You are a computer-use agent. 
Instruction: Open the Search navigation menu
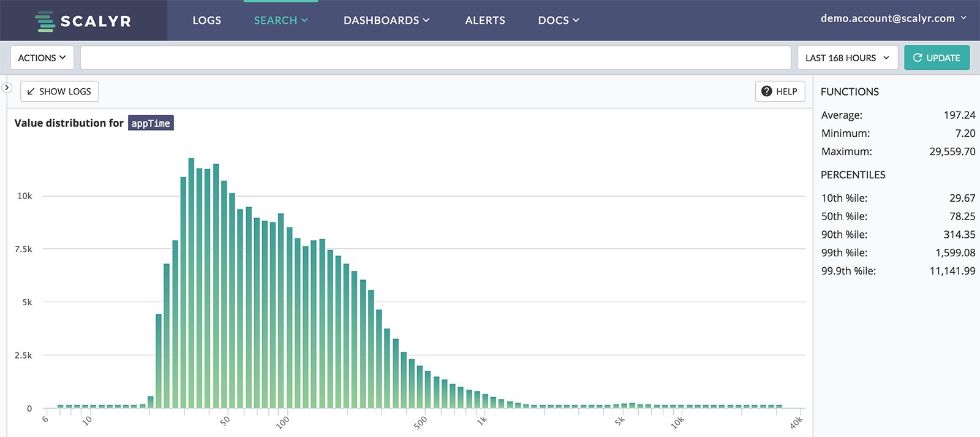click(x=281, y=20)
